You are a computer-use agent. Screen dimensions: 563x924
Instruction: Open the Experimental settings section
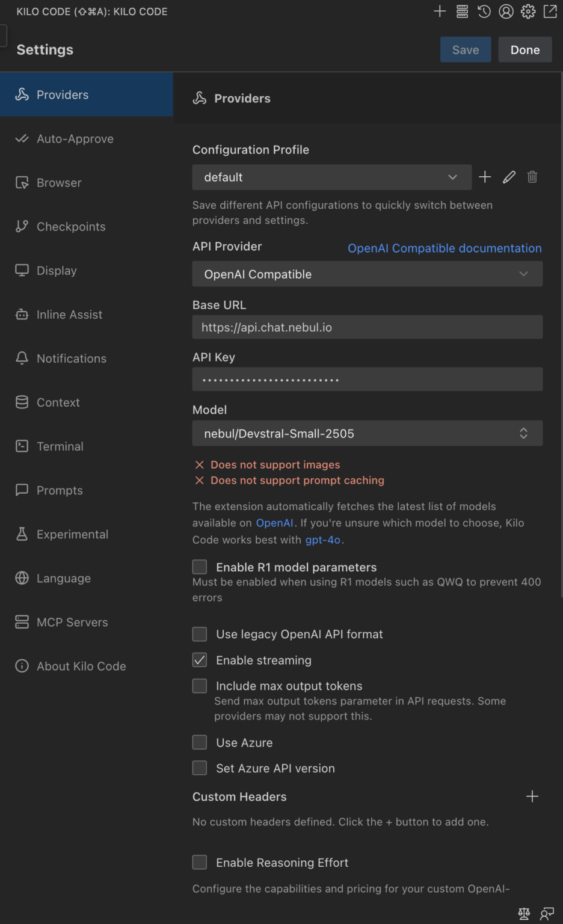tap(72, 534)
